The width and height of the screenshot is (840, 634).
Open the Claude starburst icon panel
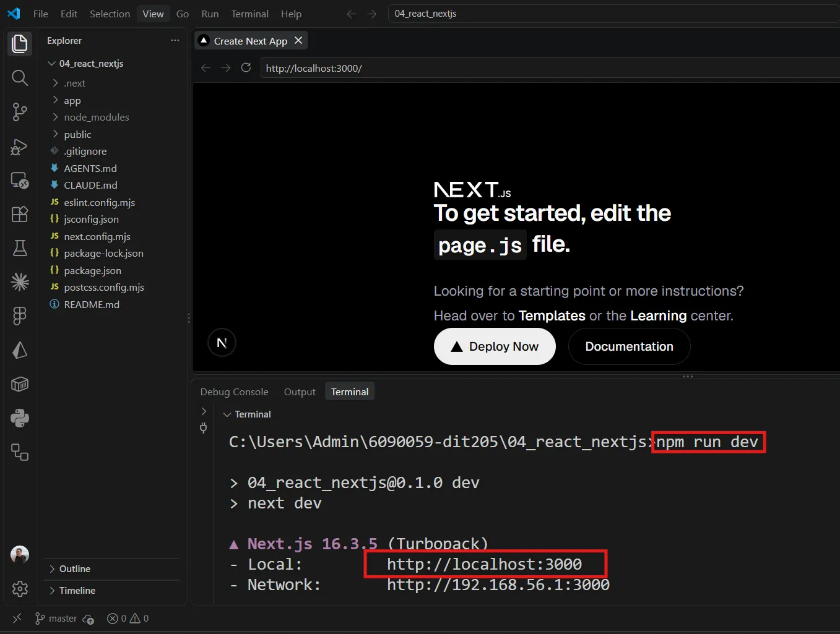point(20,282)
